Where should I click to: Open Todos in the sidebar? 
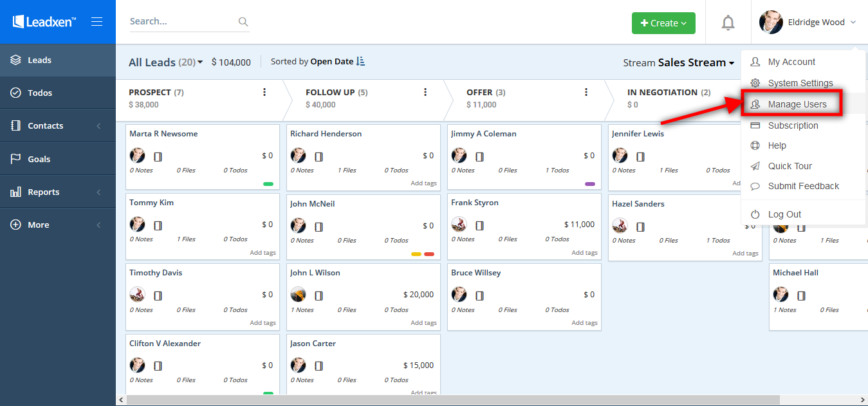click(58, 93)
